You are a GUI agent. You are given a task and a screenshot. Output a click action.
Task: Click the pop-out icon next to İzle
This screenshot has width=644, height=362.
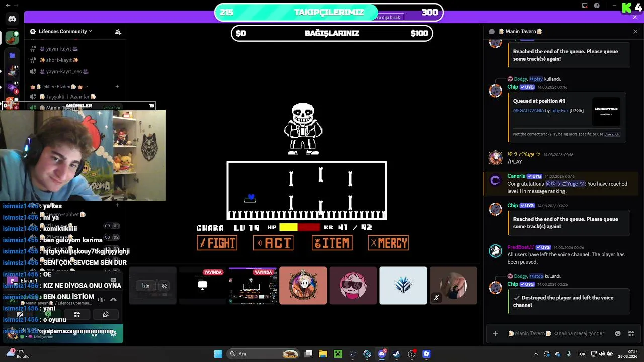coord(164,286)
